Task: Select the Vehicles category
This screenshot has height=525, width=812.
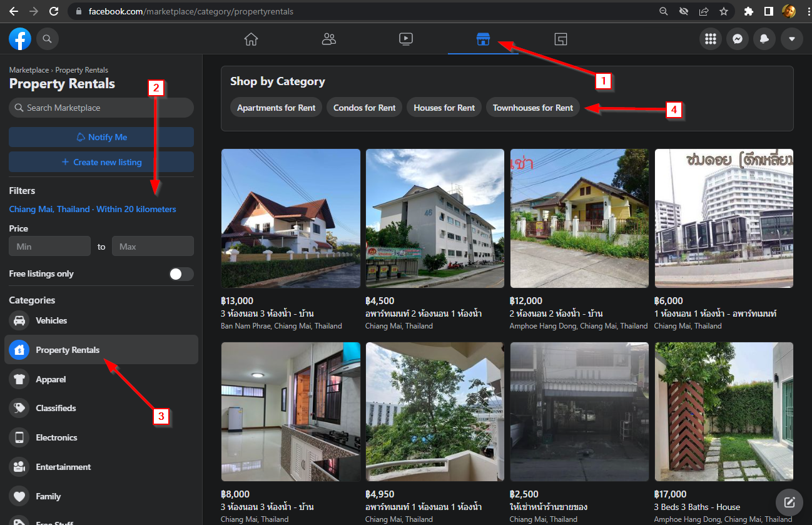Action: (x=101, y=320)
